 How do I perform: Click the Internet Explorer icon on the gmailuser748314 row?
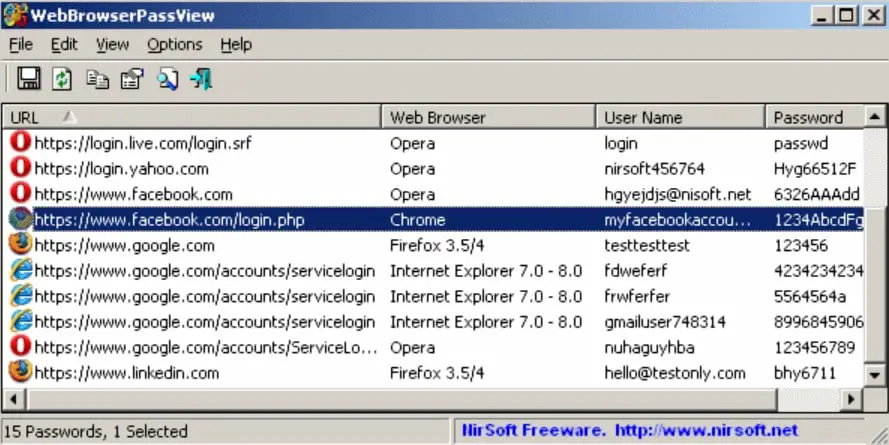pyautogui.click(x=20, y=321)
